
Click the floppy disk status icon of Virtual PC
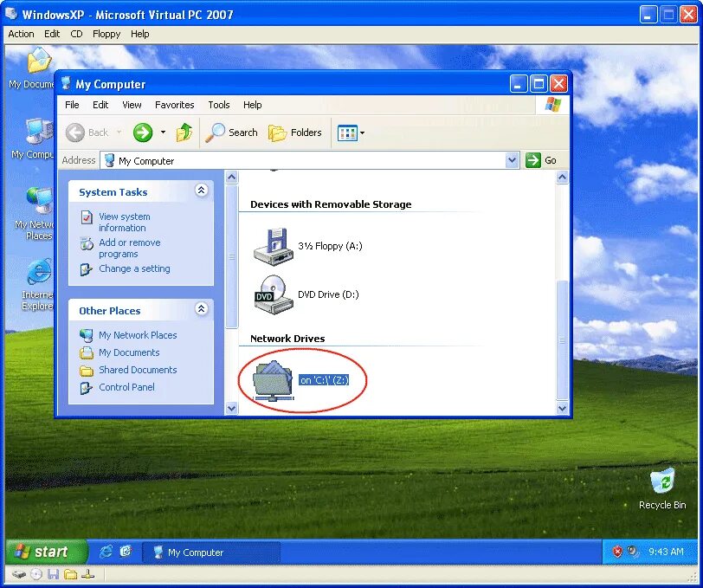54,574
